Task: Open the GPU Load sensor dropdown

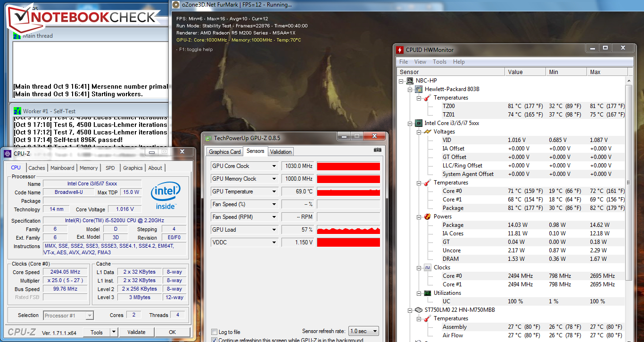Action: [x=274, y=230]
